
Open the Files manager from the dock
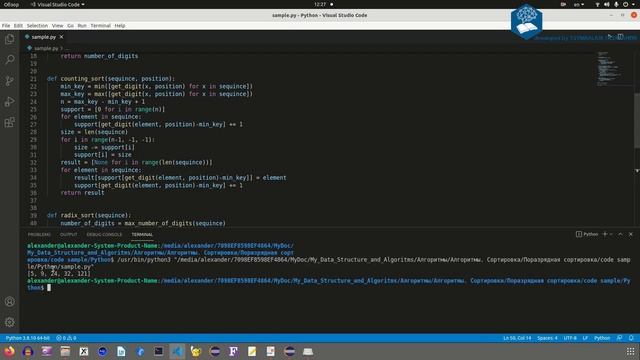click(65, 351)
